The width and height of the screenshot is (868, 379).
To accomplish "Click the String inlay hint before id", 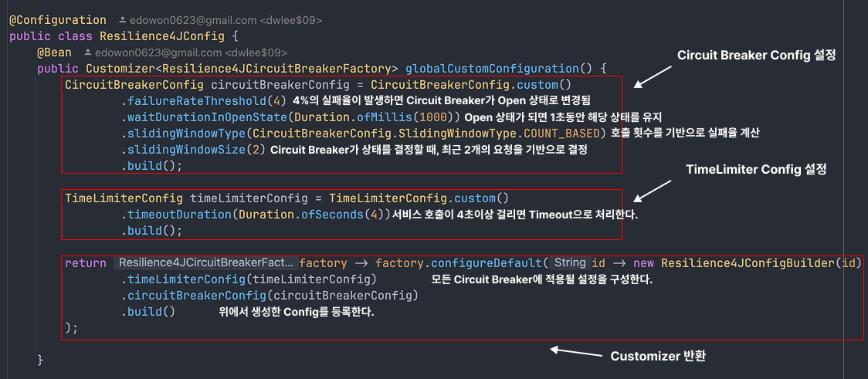I will click(x=570, y=262).
